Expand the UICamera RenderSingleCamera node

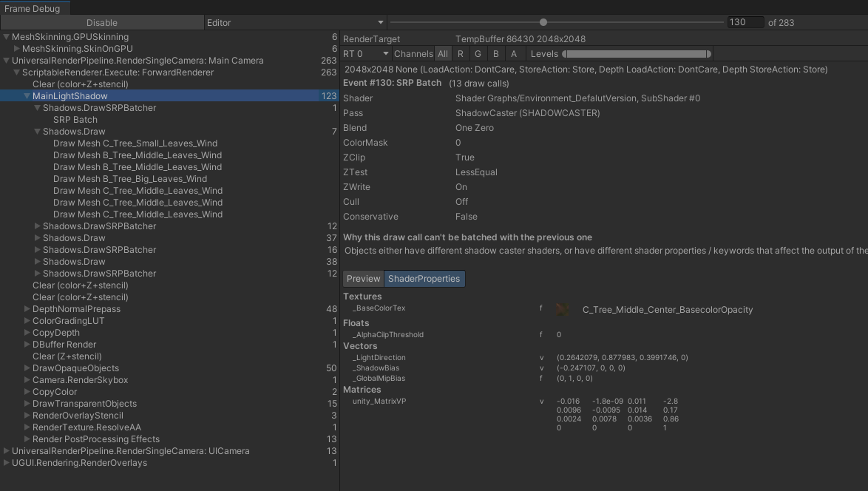click(x=7, y=451)
